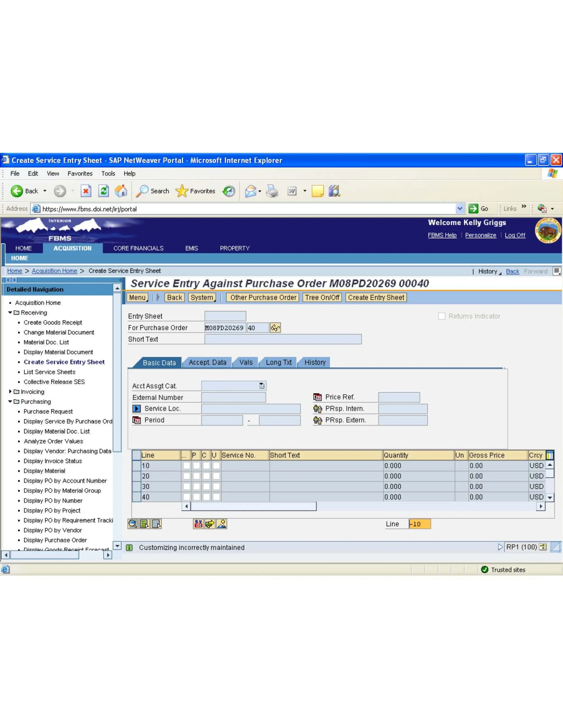Click the Acquisition Home breadcrumb link
563x728 pixels.
coord(54,271)
